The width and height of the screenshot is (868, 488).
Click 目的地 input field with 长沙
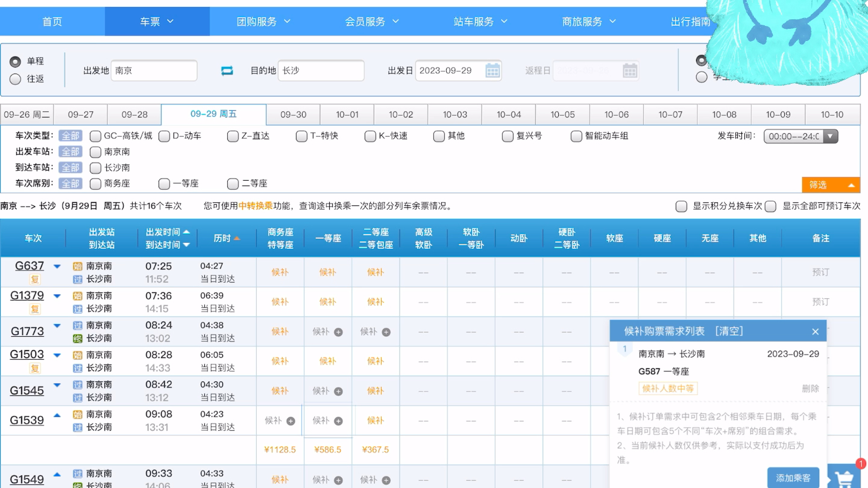(321, 70)
